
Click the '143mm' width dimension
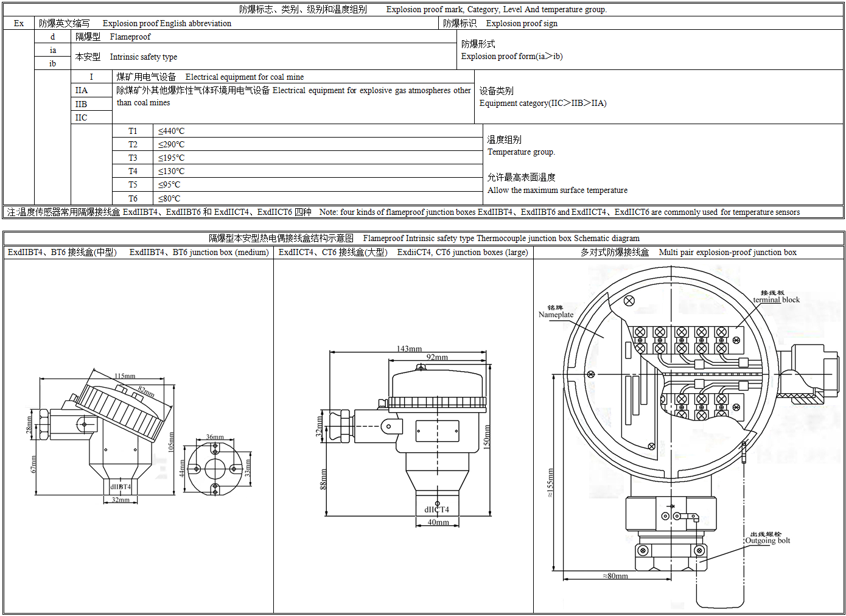pyautogui.click(x=409, y=349)
